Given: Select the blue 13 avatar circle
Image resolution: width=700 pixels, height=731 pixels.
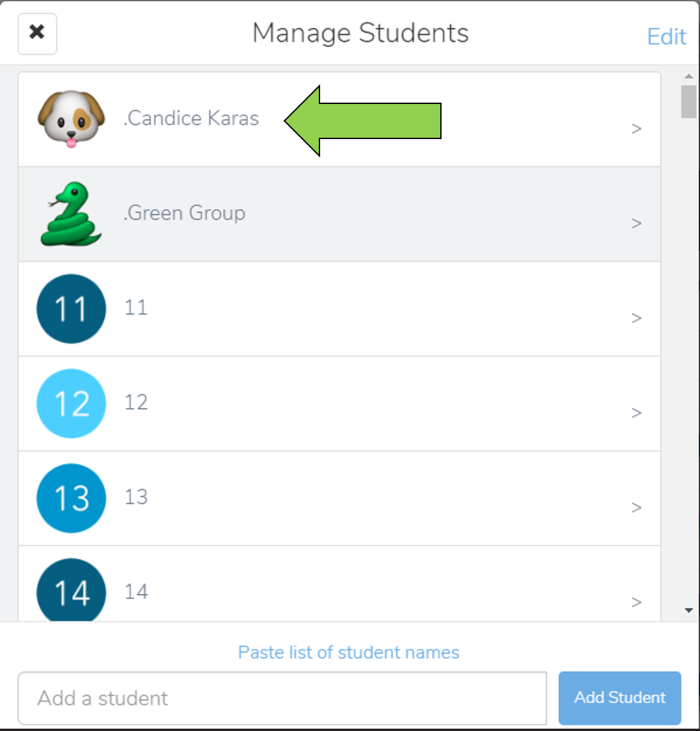Looking at the screenshot, I should click(x=71, y=498).
